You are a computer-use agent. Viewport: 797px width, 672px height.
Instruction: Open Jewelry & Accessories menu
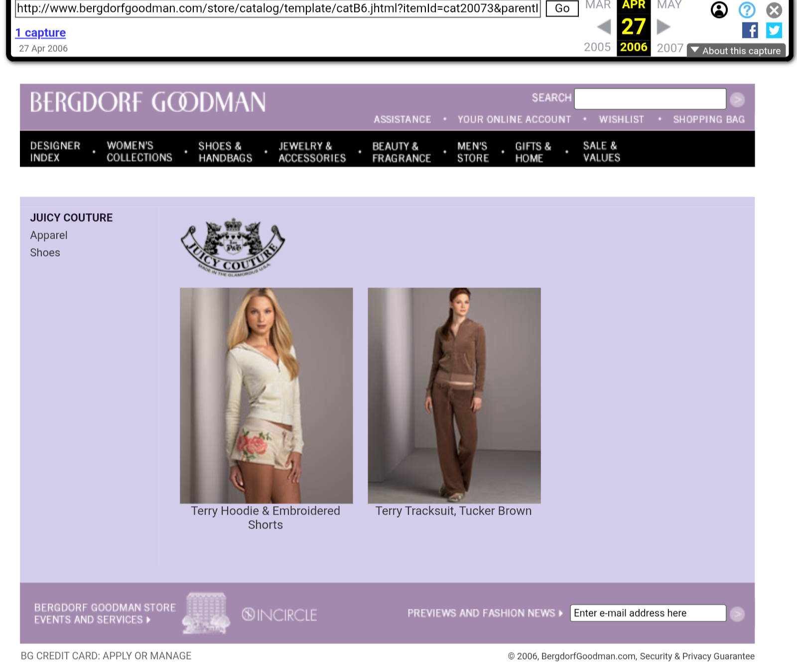pos(312,152)
